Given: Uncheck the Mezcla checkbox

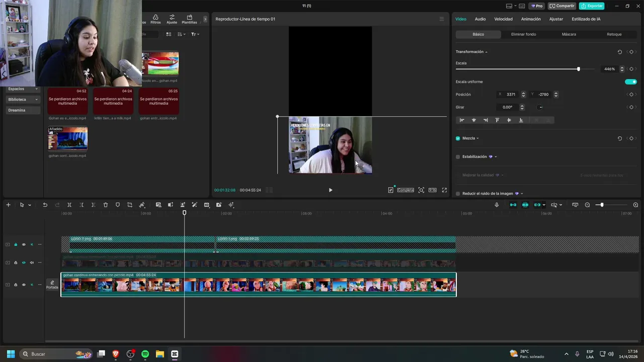Looking at the screenshot, I should [458, 138].
